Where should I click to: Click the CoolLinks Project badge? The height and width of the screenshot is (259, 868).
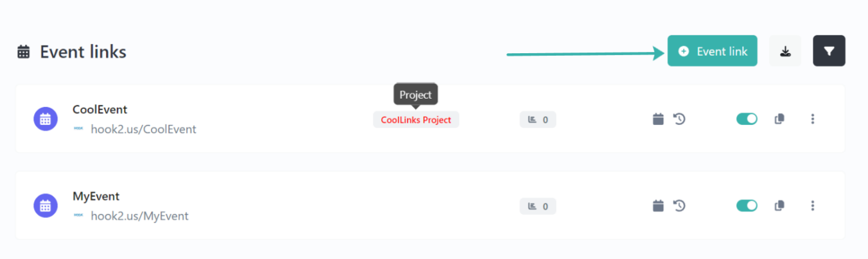416,120
